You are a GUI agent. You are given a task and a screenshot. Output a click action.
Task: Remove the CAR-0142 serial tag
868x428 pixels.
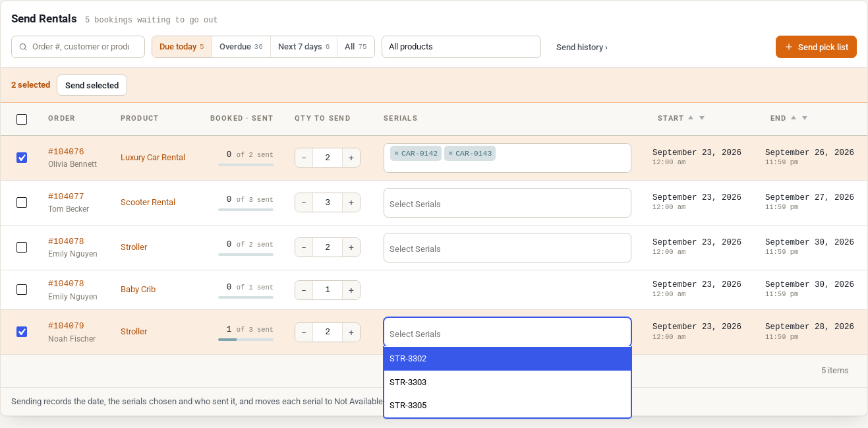(x=396, y=154)
